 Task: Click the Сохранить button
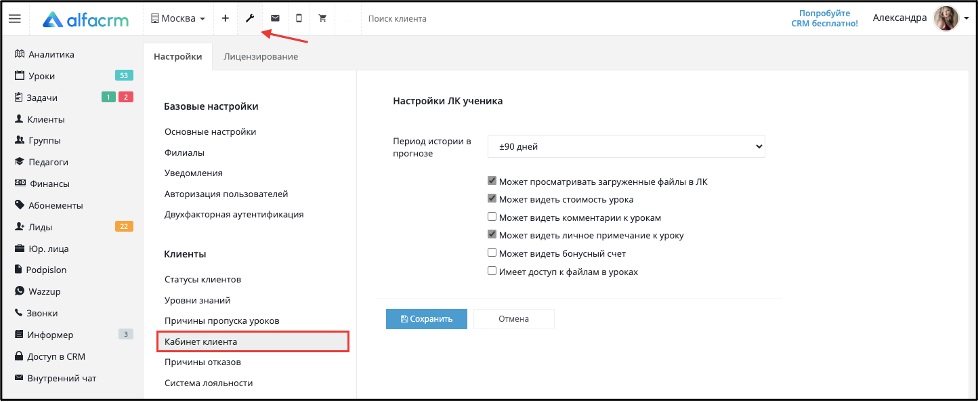click(426, 319)
